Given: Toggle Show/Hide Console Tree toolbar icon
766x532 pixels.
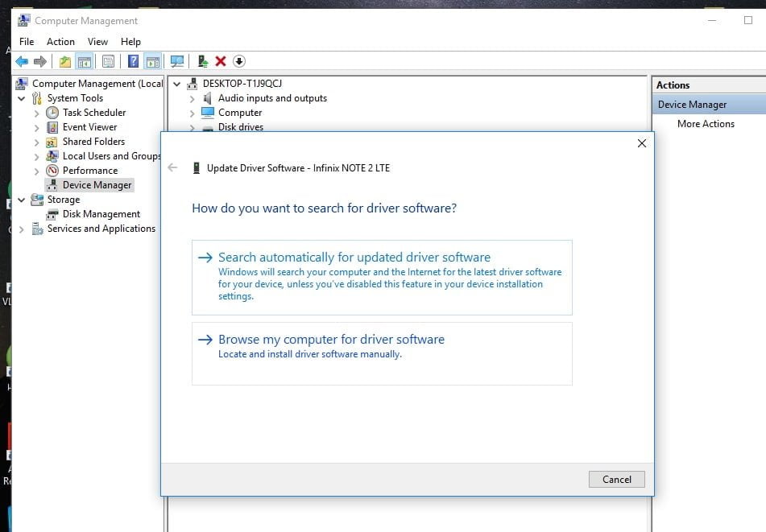Looking at the screenshot, I should [x=84, y=61].
